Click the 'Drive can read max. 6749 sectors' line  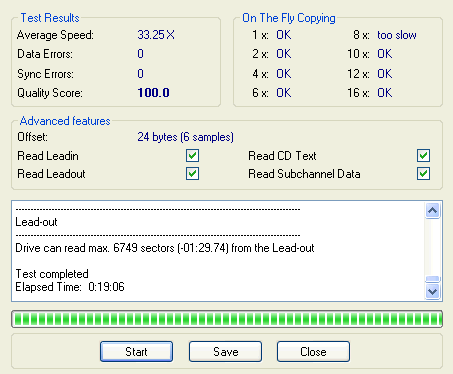pyautogui.click(x=165, y=248)
